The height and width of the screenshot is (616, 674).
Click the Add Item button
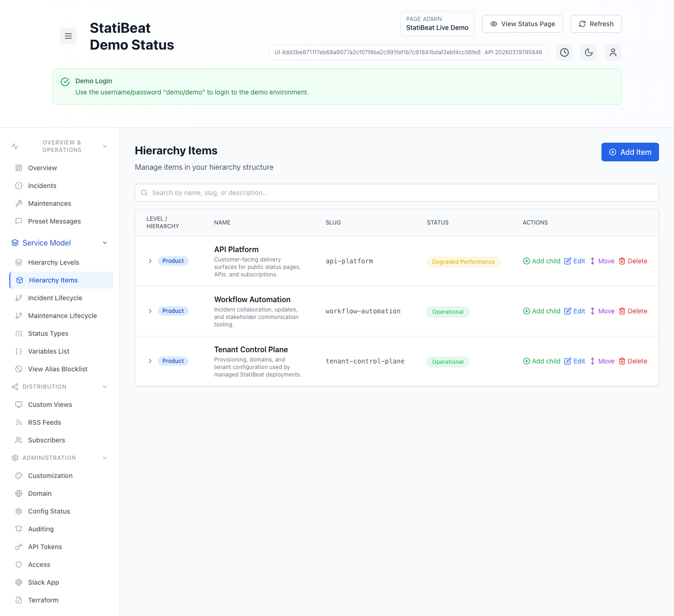point(630,152)
